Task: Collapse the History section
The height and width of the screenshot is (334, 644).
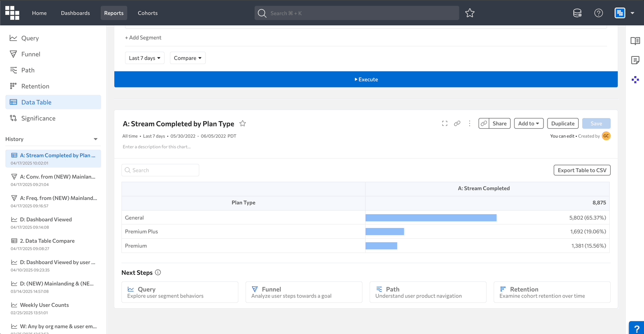Action: 96,139
